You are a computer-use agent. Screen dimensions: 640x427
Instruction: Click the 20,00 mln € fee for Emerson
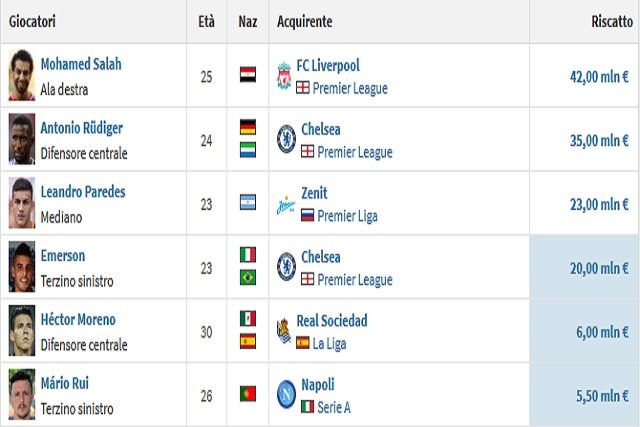click(x=599, y=268)
